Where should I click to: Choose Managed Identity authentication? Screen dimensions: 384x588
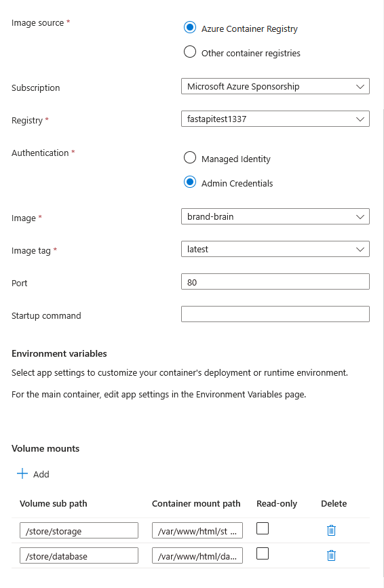(190, 157)
